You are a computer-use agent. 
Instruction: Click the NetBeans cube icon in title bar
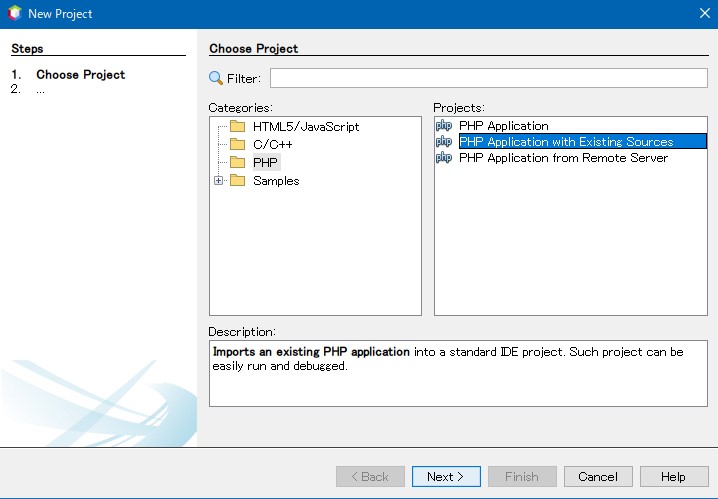15,13
